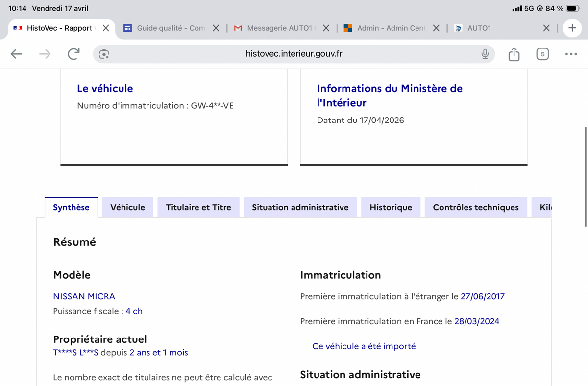Show the open tabs overview counter
The height and width of the screenshot is (386, 588).
pos(542,54)
